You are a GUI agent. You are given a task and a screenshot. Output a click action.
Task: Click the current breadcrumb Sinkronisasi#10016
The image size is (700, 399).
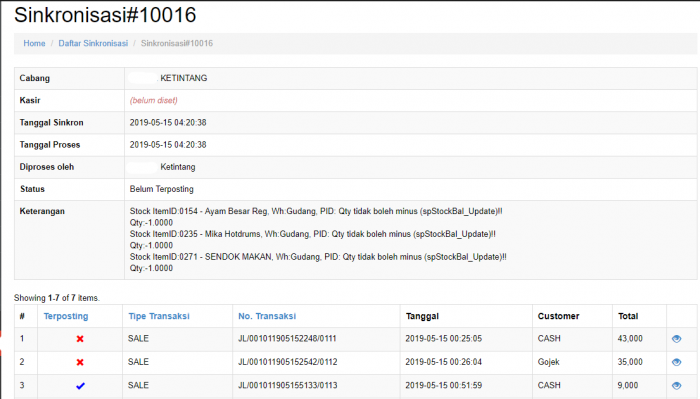tap(177, 43)
